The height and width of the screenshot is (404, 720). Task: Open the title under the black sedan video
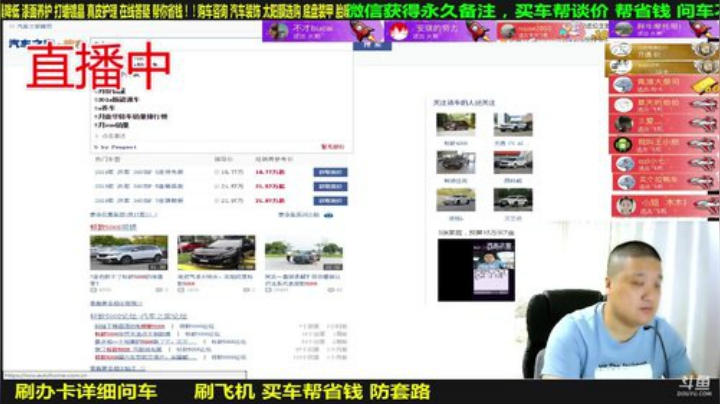pyautogui.click(x=215, y=280)
